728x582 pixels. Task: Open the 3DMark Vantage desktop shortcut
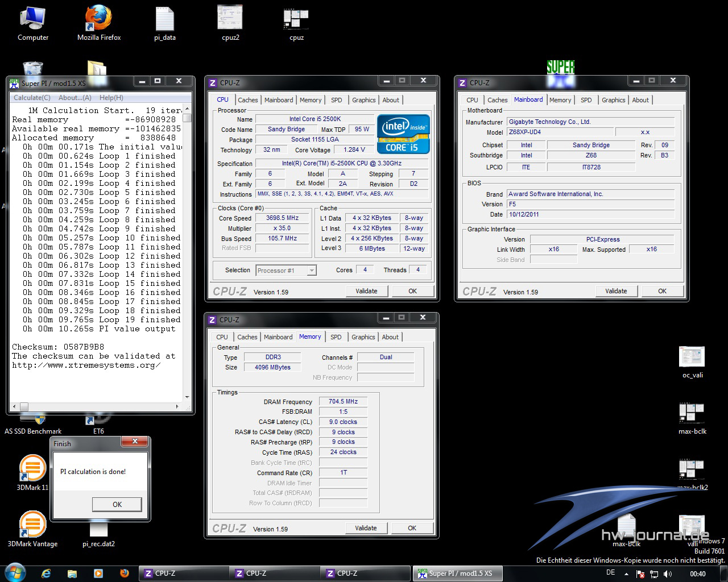coord(32,529)
